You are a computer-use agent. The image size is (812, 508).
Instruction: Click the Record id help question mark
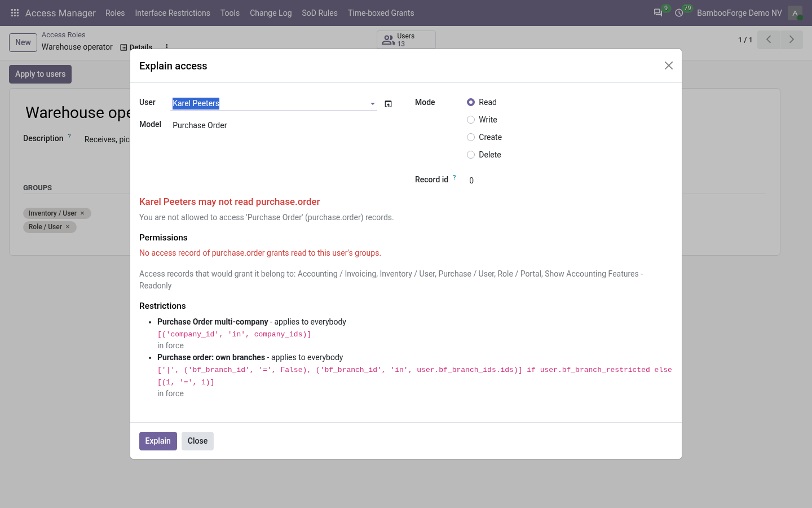(454, 177)
